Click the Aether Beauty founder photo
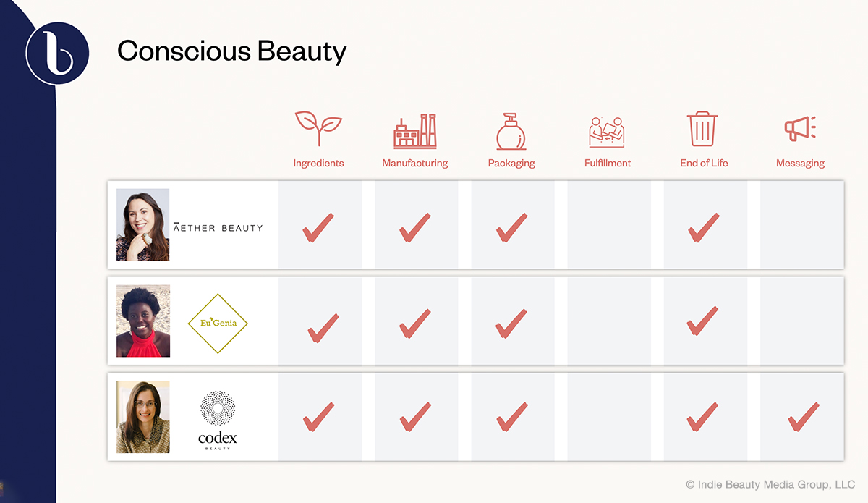This screenshot has width=868, height=503. pyautogui.click(x=142, y=225)
